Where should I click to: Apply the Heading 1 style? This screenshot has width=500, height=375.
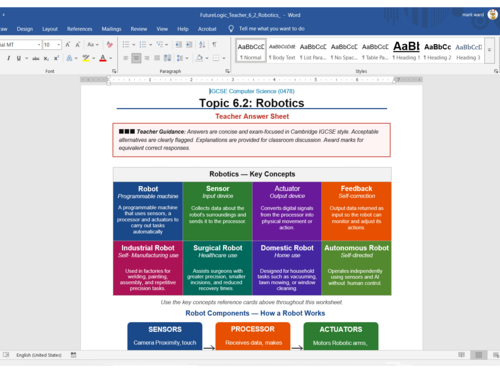click(x=406, y=51)
